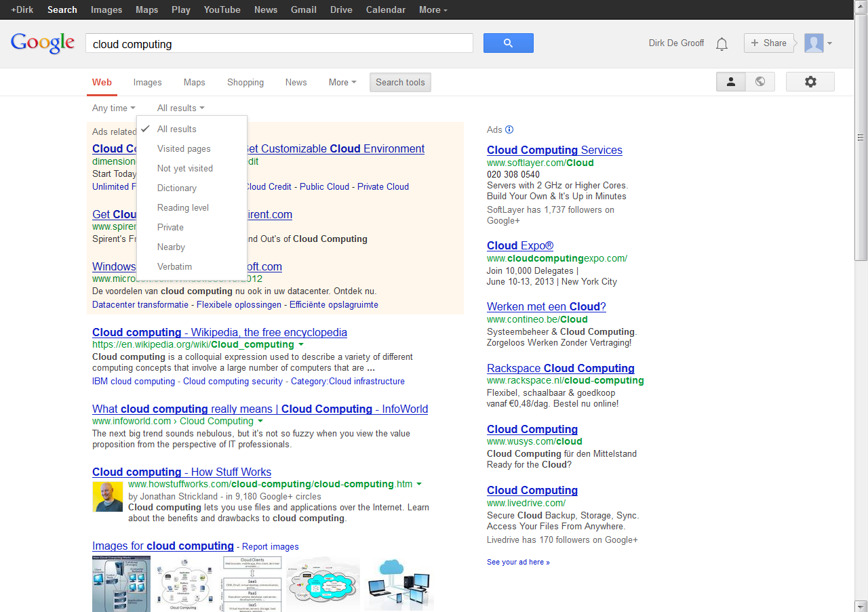Select Visited pages from the menu
Screen dimensions: 868x612
192,148
